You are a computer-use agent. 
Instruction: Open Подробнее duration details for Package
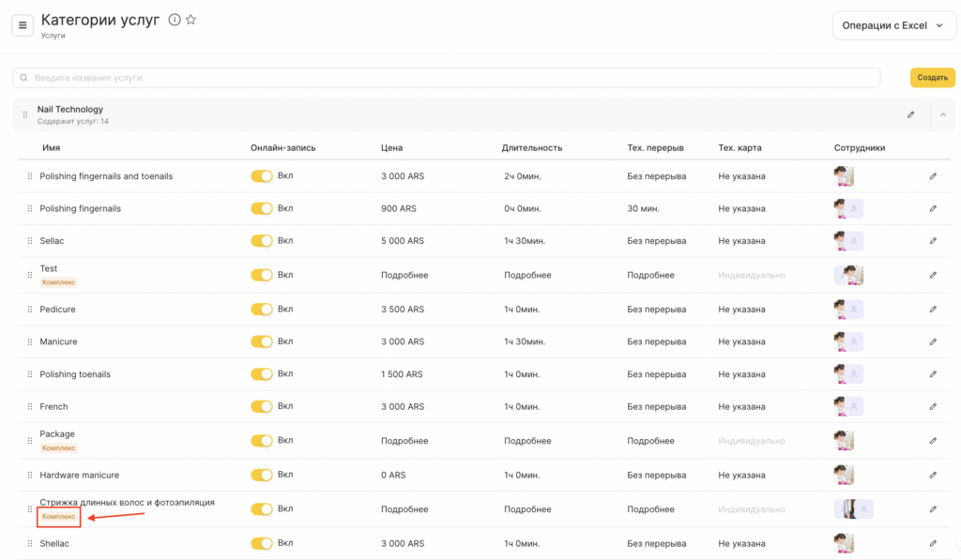tap(527, 441)
